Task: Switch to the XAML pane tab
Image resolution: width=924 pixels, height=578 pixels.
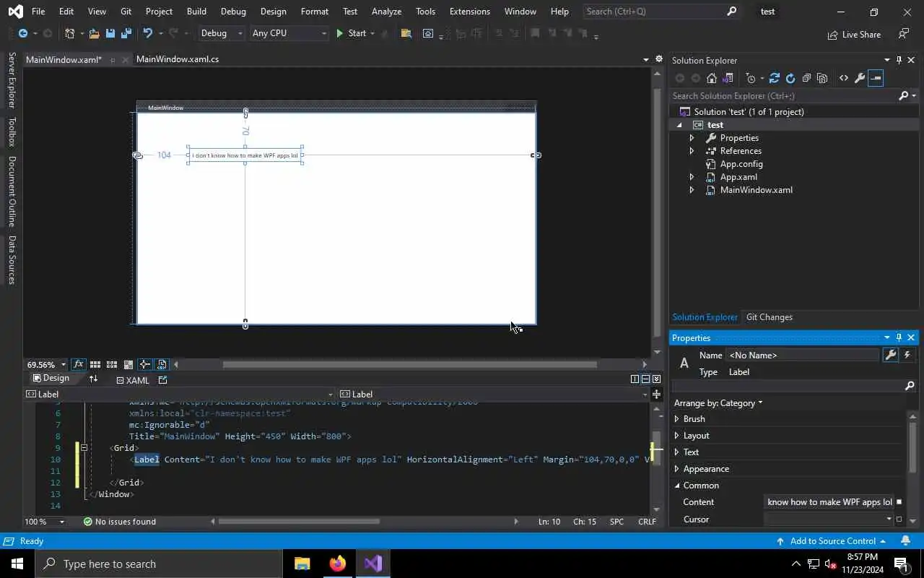Action: pyautogui.click(x=133, y=379)
